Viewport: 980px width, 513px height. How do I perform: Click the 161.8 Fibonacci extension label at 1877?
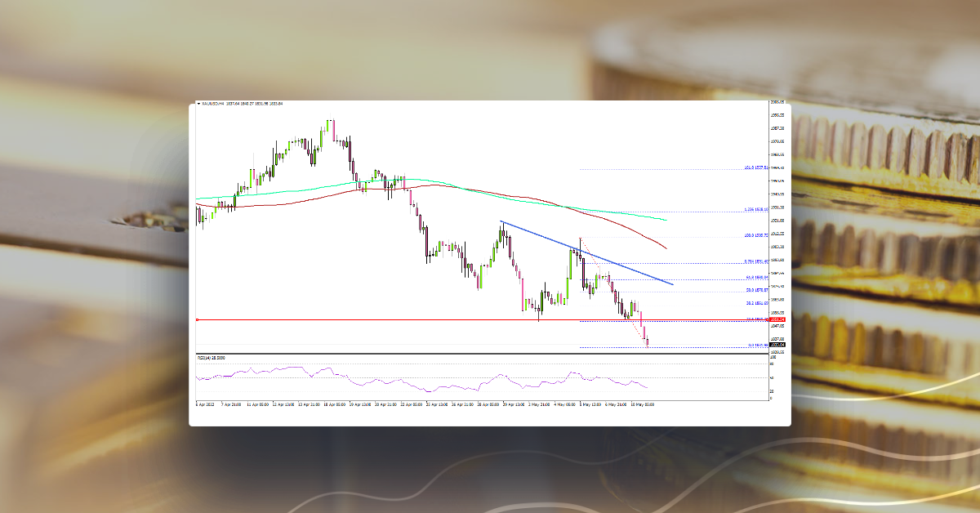pos(754,168)
